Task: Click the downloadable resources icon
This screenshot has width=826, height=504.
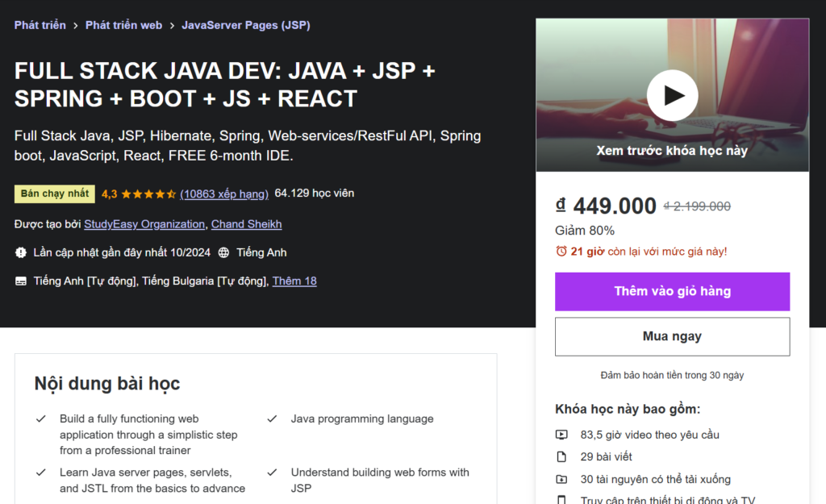Action: [x=561, y=479]
